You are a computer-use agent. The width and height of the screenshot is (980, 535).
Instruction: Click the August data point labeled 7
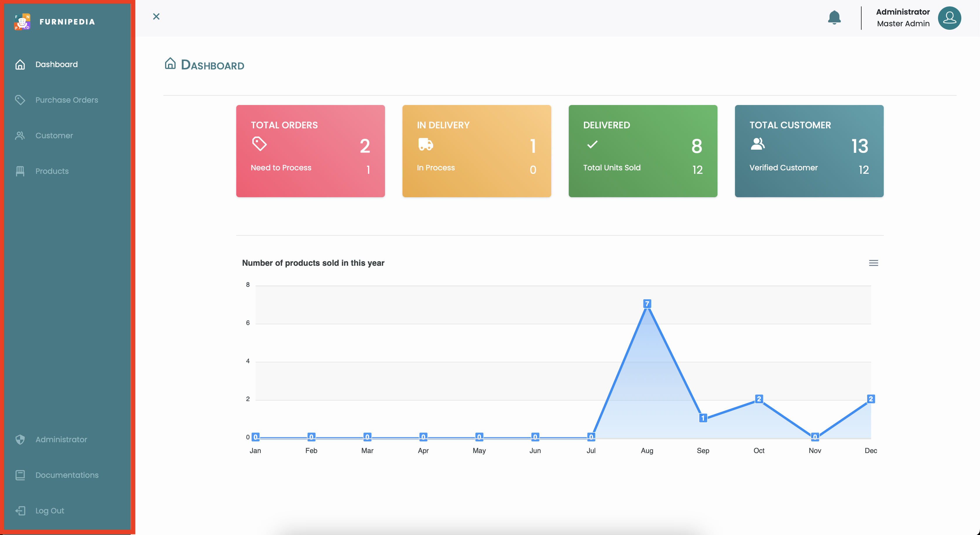point(647,304)
